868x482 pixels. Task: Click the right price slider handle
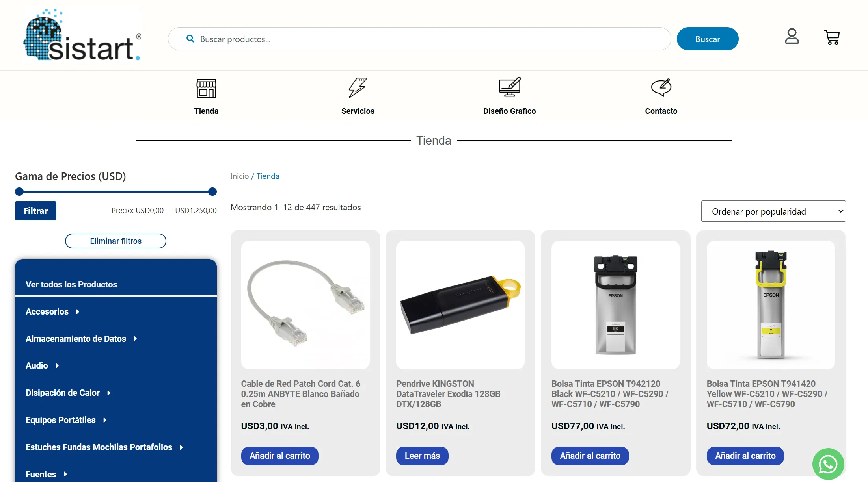click(x=212, y=192)
